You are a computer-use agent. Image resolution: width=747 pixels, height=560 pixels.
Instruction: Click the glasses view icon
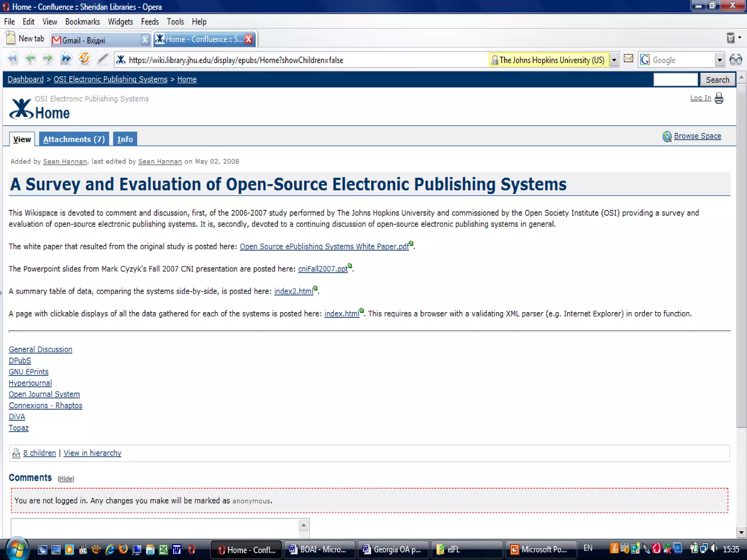(736, 59)
